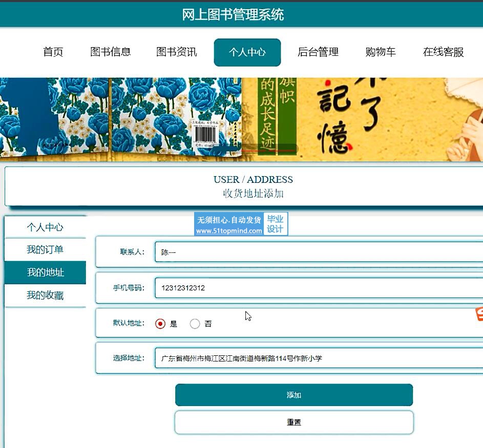Switch to the 个人中心 navigation tab

coord(247,52)
